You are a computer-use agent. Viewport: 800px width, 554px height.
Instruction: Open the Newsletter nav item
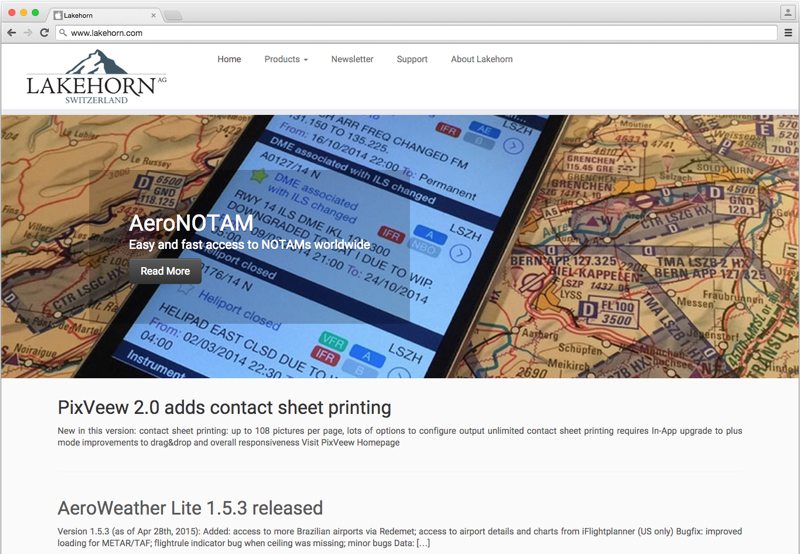[x=352, y=59]
